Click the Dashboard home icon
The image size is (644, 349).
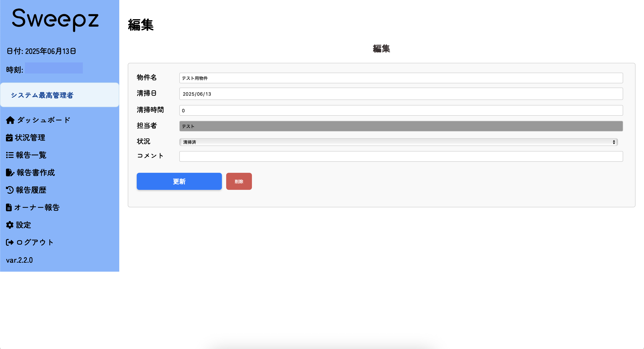pos(10,120)
